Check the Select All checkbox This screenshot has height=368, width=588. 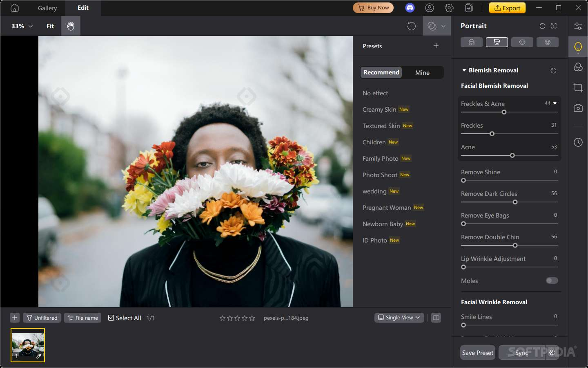click(110, 318)
